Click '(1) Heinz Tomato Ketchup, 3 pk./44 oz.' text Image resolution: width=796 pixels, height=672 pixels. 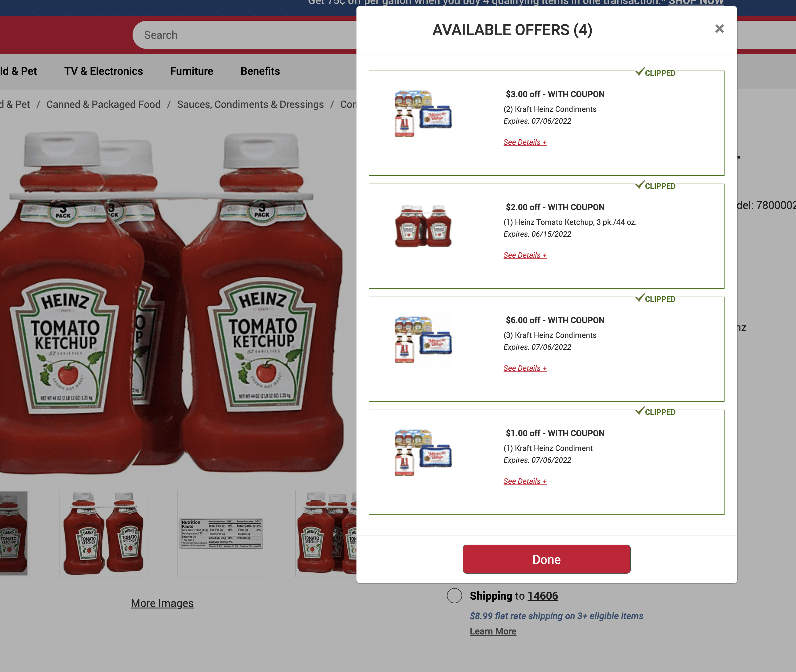pyautogui.click(x=570, y=222)
